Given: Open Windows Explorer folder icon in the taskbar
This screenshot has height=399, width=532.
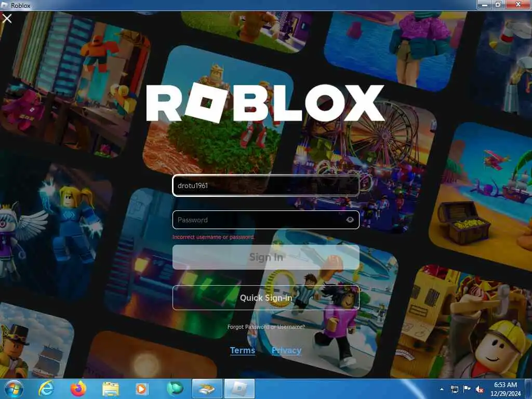Looking at the screenshot, I should click(x=110, y=390).
